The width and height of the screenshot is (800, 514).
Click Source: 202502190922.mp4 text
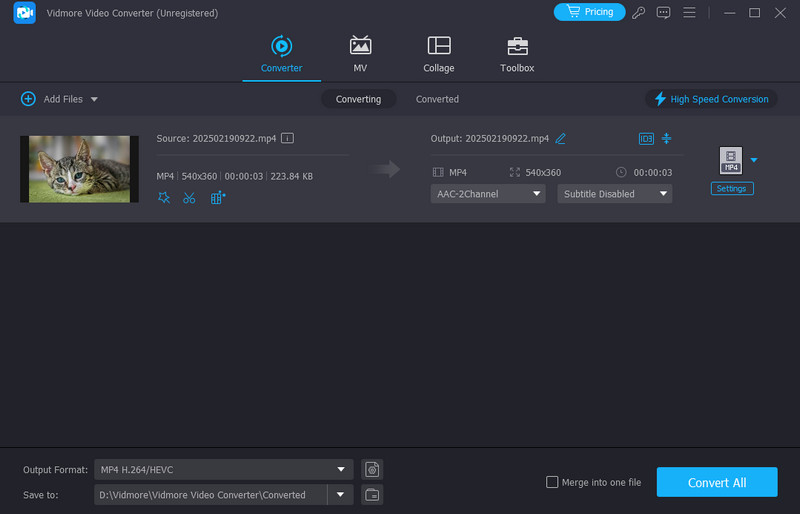216,138
